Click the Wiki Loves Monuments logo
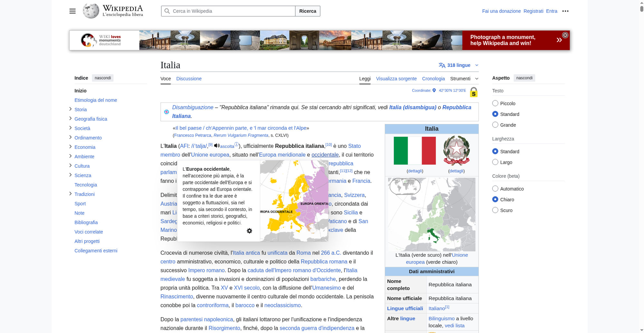The image size is (644, 333). click(101, 40)
